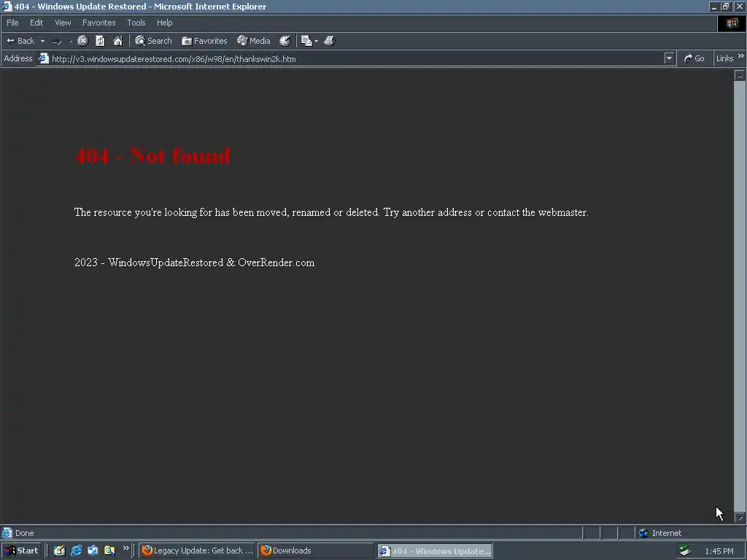
Task: Close the Internet Explorer window
Action: coord(740,6)
